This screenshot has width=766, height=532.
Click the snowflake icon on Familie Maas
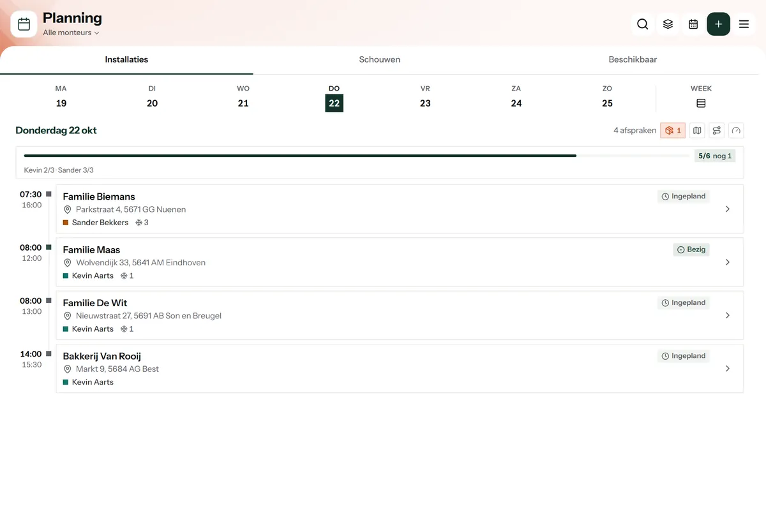(x=124, y=276)
